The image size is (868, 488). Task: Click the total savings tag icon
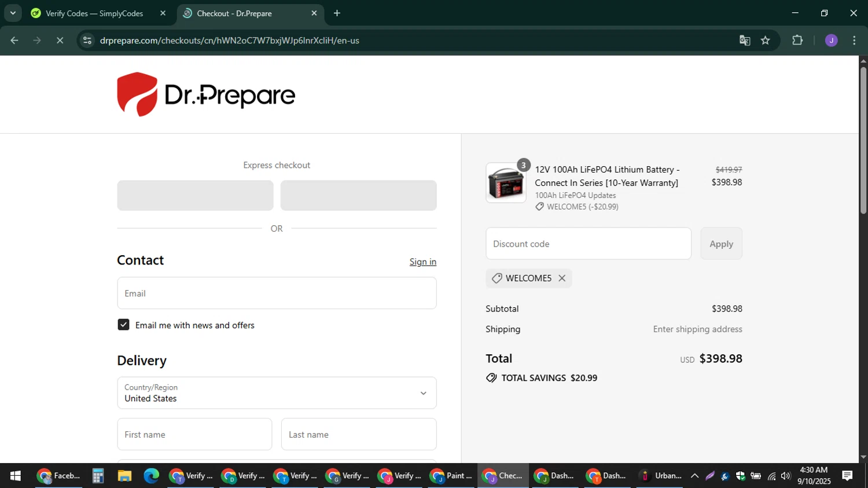click(x=491, y=378)
